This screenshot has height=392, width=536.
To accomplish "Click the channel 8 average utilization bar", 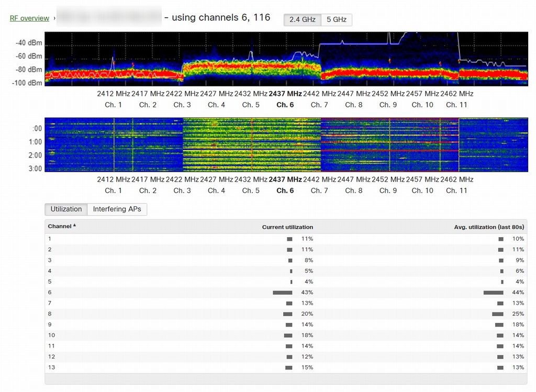I will 498,314.
